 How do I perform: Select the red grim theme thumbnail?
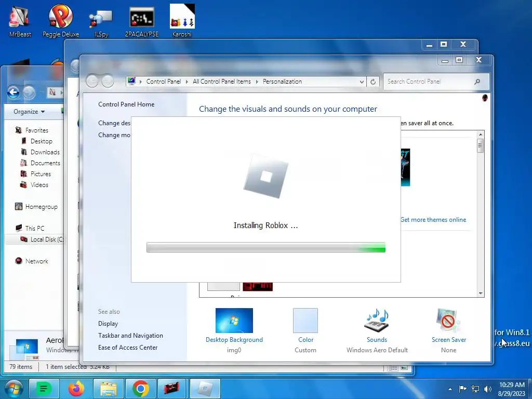(x=258, y=287)
